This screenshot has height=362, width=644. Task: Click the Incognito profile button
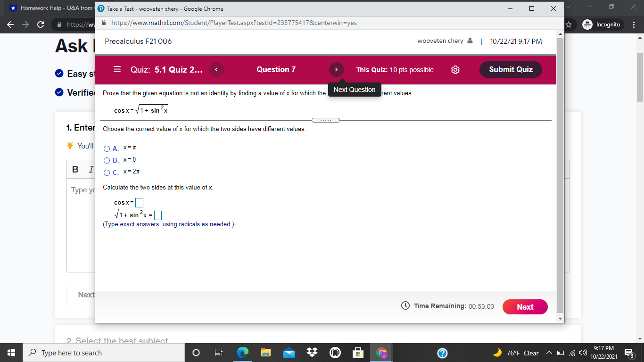click(603, 25)
